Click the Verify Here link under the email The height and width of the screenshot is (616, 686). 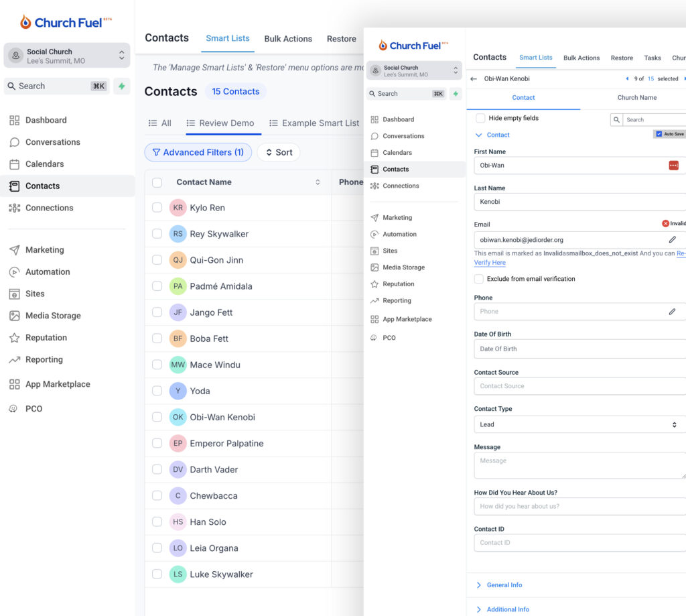489,262
